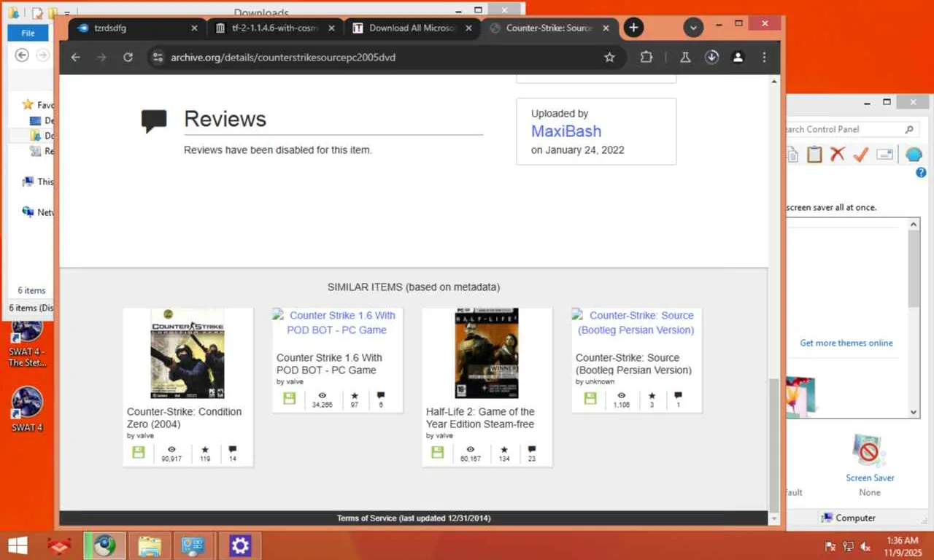Open the browser downloads icon
Viewport: 934px width, 560px height.
pos(712,57)
